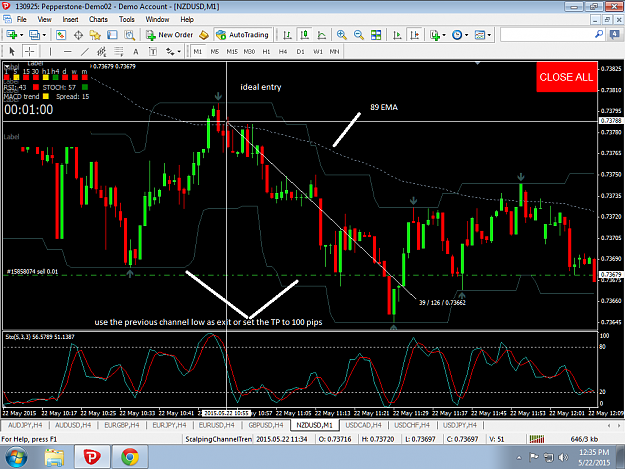Click the volume speaker tray icon
This screenshot has width=625, height=469.
(563, 457)
